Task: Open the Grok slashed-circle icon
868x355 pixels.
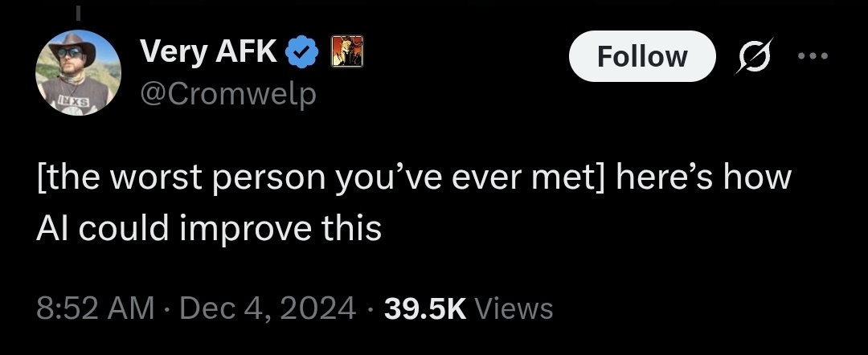Action: coord(753,56)
